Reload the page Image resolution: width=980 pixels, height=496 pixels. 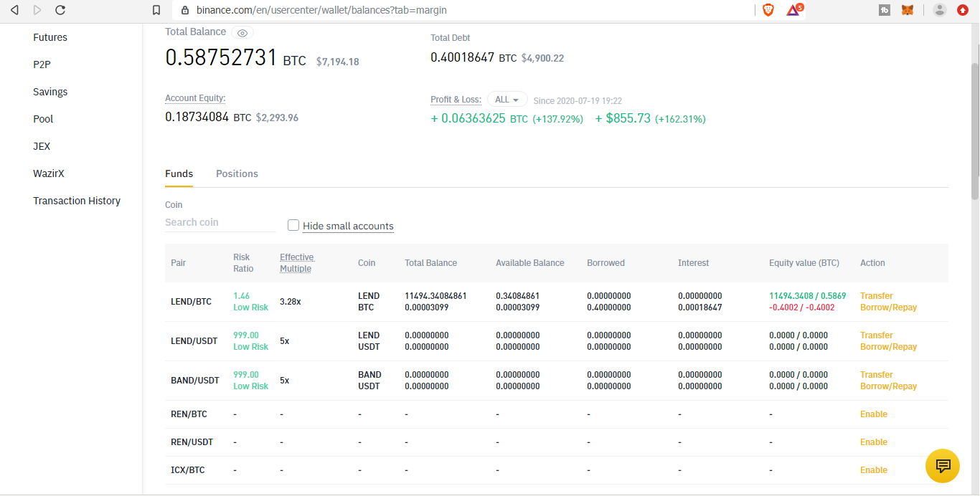pyautogui.click(x=60, y=10)
